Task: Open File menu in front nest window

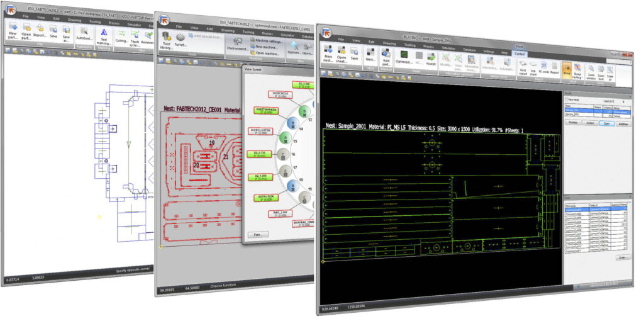Action: (x=341, y=38)
